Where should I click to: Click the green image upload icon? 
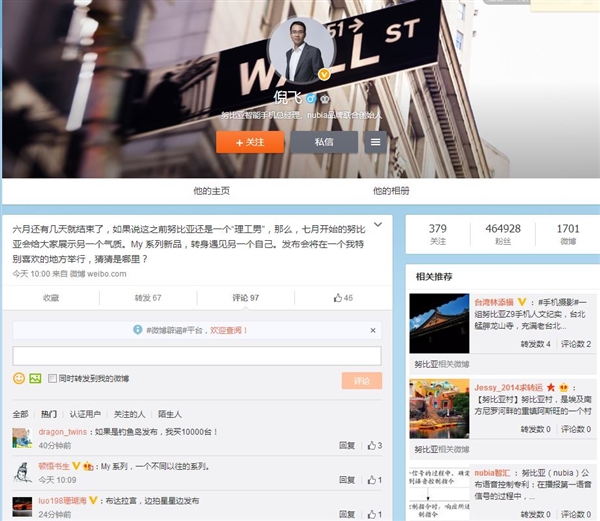point(35,378)
